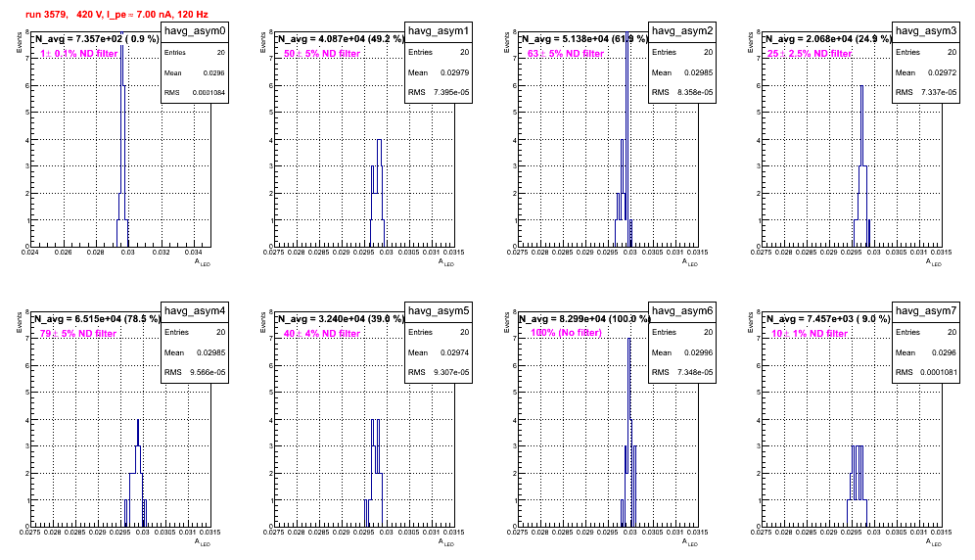This screenshot has width=975, height=560.
Task: Select Mean value 0.02979
Action: [455, 72]
